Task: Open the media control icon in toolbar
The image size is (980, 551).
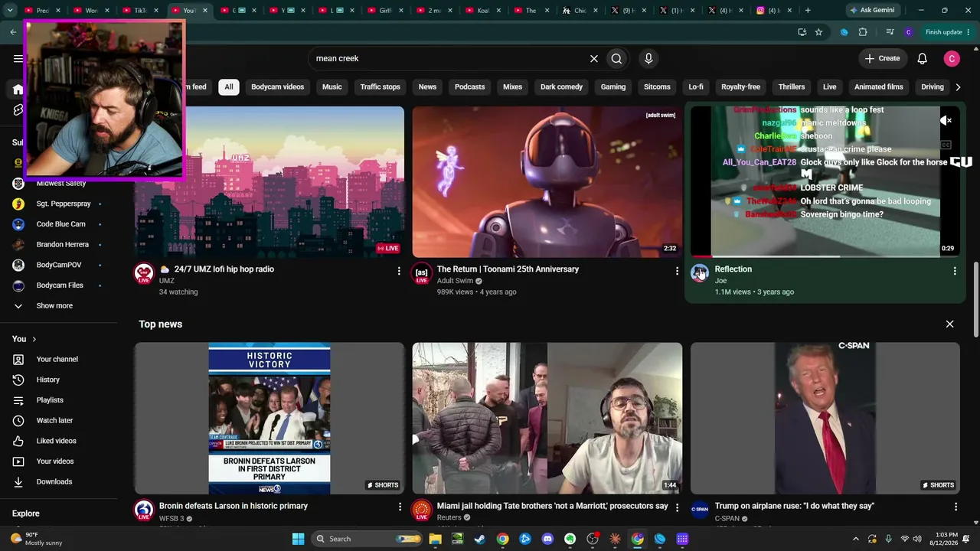Action: [x=890, y=32]
